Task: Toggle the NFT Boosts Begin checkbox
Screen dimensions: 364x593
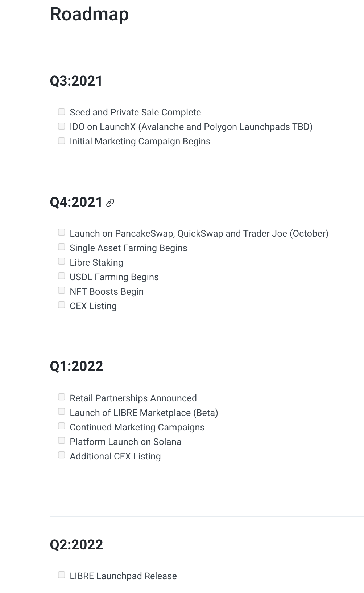Action: [x=62, y=291]
